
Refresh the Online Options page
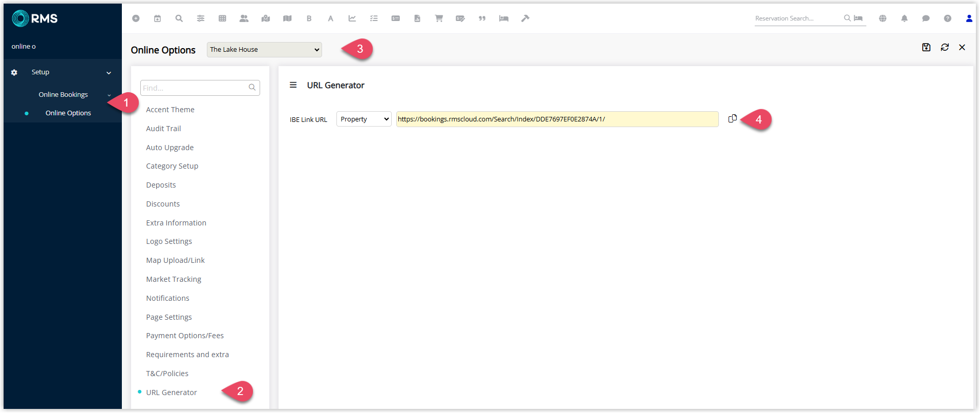coord(944,47)
